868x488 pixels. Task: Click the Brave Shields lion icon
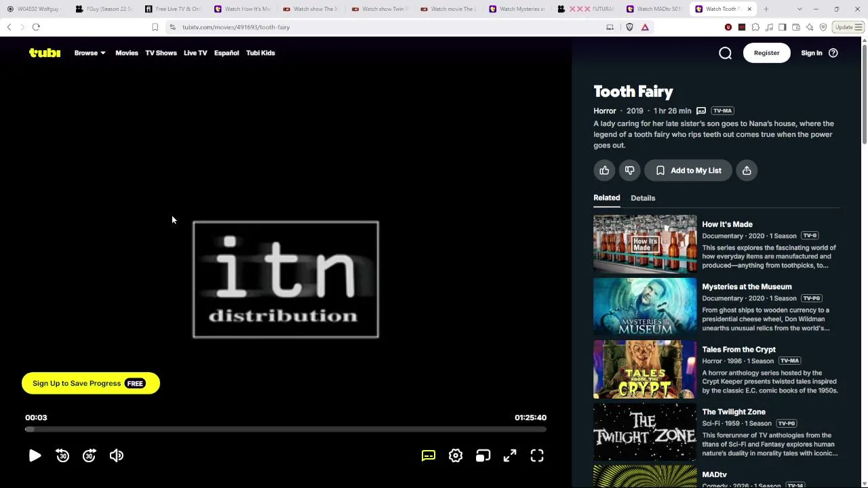[x=629, y=27]
